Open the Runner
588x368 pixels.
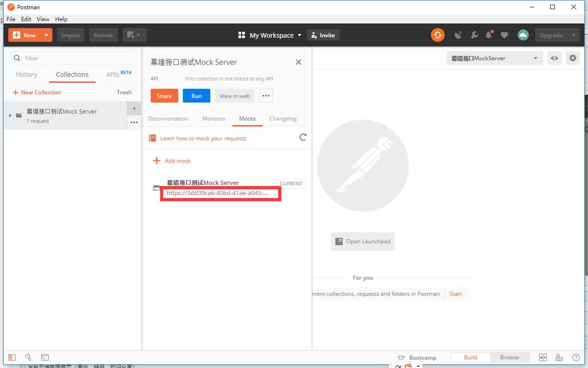tap(103, 35)
